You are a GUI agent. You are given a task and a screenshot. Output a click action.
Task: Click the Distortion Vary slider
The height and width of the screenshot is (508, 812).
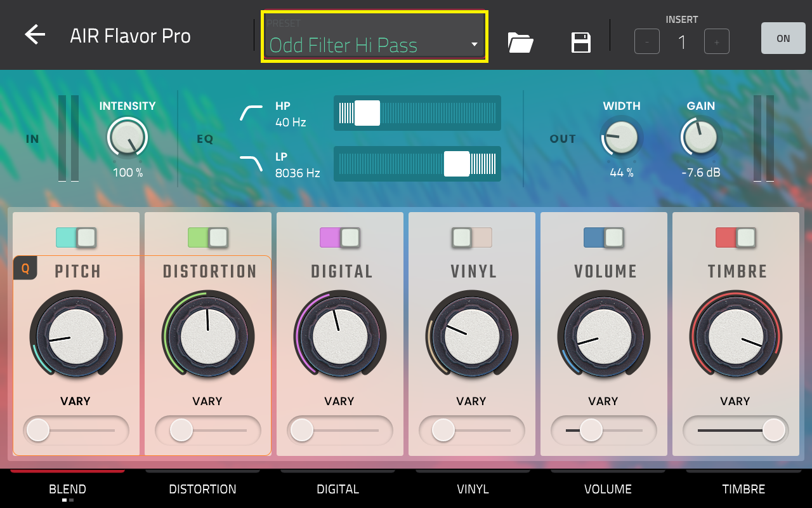(x=208, y=431)
